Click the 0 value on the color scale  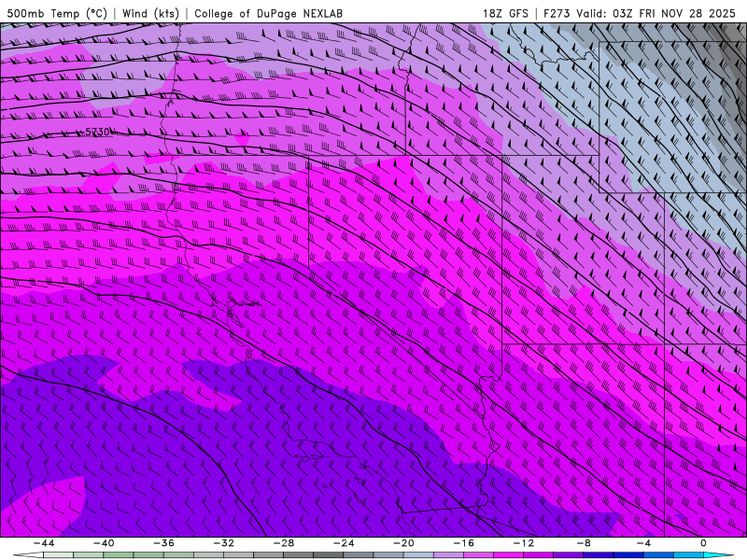704,543
